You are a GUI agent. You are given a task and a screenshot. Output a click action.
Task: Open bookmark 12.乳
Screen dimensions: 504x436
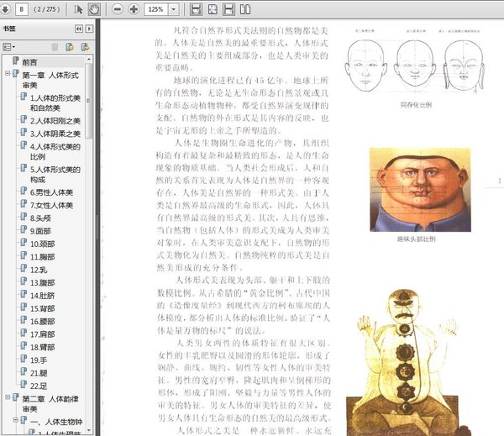[x=39, y=270]
